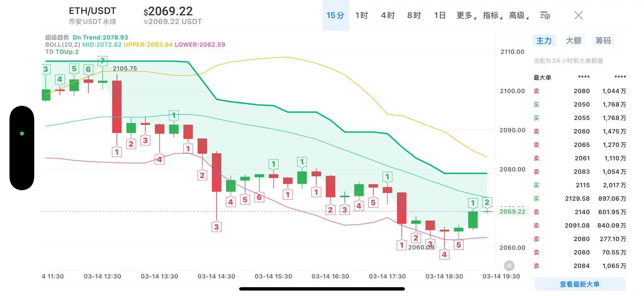Select the 卖 2065 1,270万 order row
644x296 pixels.
[580, 145]
